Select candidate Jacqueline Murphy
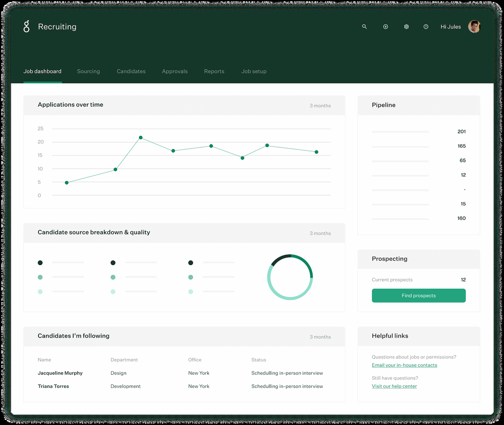Viewport: 504px width, 425px height. coord(60,373)
